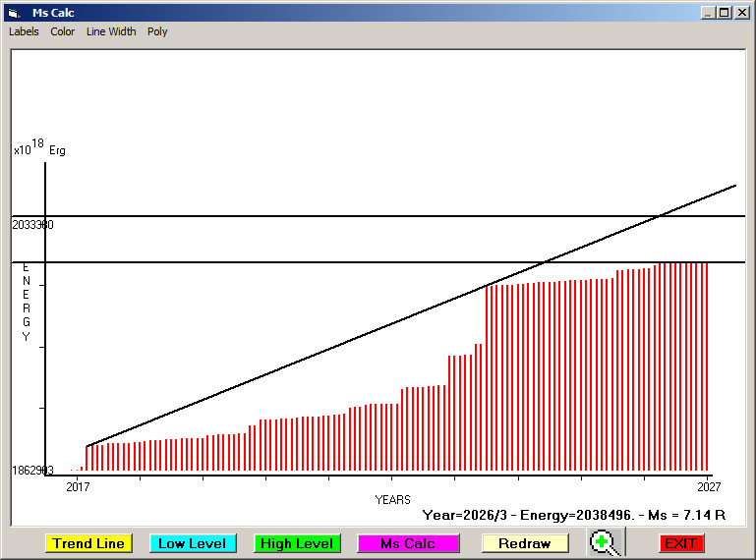Click the Redraw button
This screenshot has width=756, height=560.
(524, 543)
